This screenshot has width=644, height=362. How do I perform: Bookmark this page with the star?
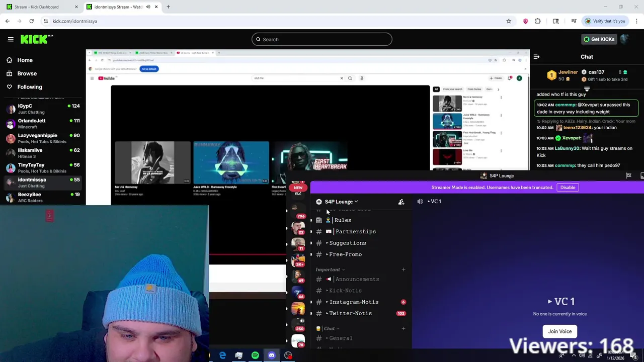click(x=509, y=21)
